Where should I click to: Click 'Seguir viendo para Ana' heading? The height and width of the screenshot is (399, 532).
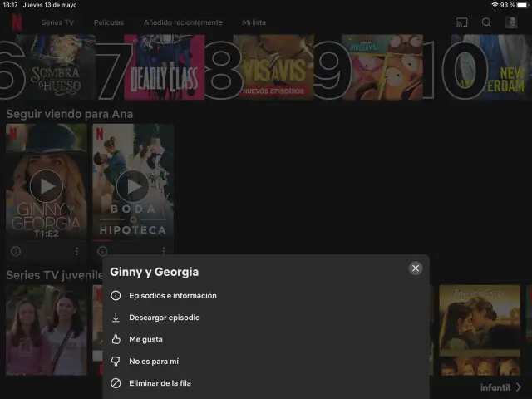pyautogui.click(x=70, y=114)
